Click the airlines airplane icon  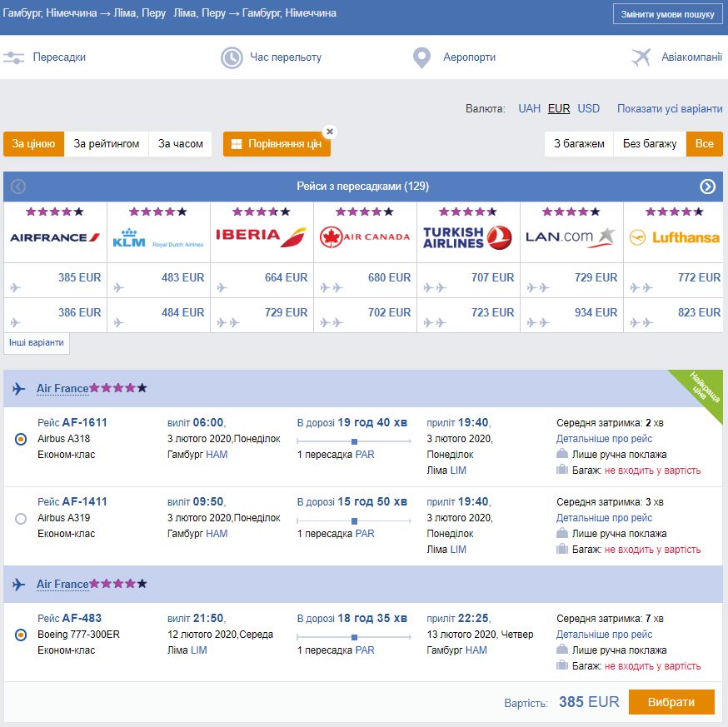(641, 57)
